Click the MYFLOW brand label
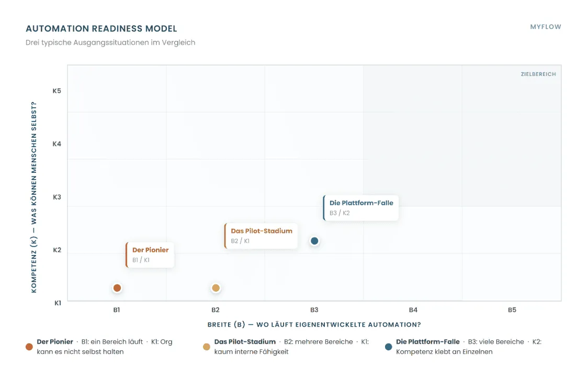 coord(546,27)
